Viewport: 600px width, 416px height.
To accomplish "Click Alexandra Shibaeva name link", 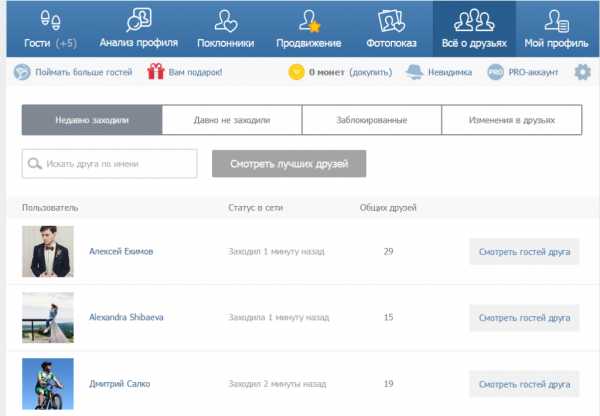I will coord(127,317).
